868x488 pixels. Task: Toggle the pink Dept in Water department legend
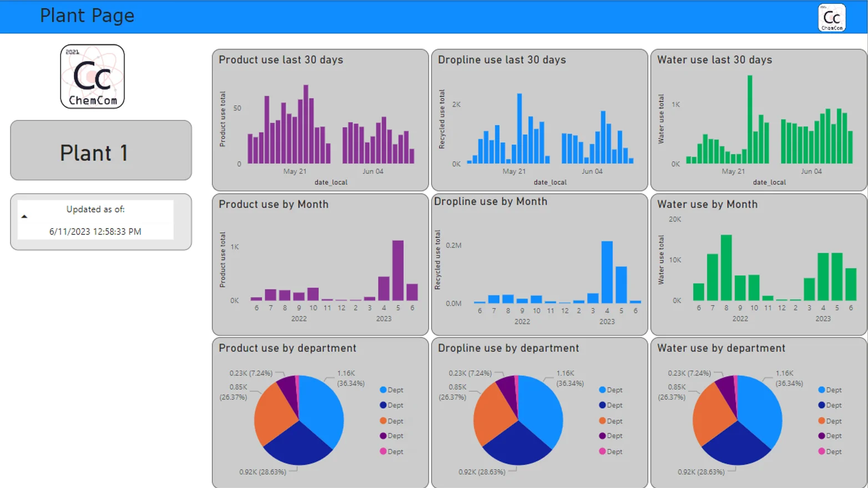point(830,451)
